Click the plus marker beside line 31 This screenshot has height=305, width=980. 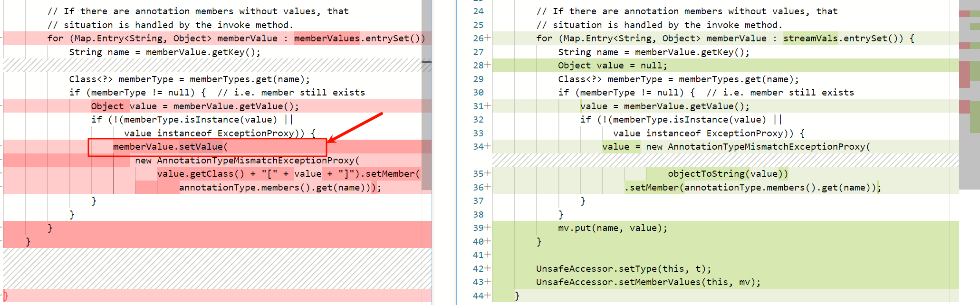point(488,106)
